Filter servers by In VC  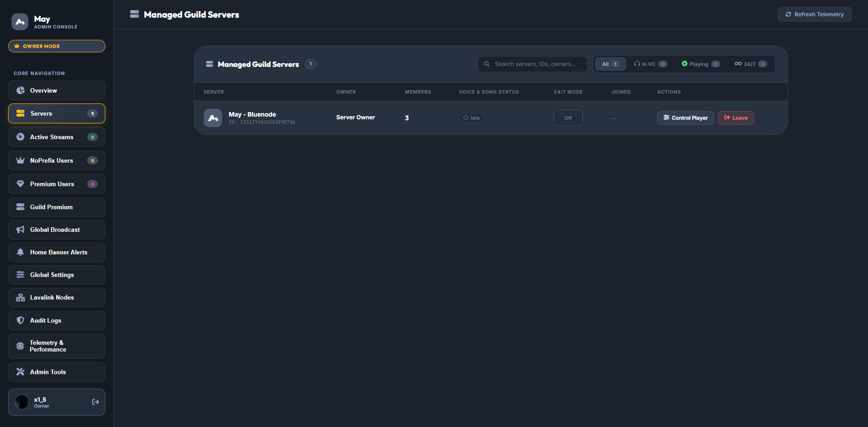(x=651, y=64)
